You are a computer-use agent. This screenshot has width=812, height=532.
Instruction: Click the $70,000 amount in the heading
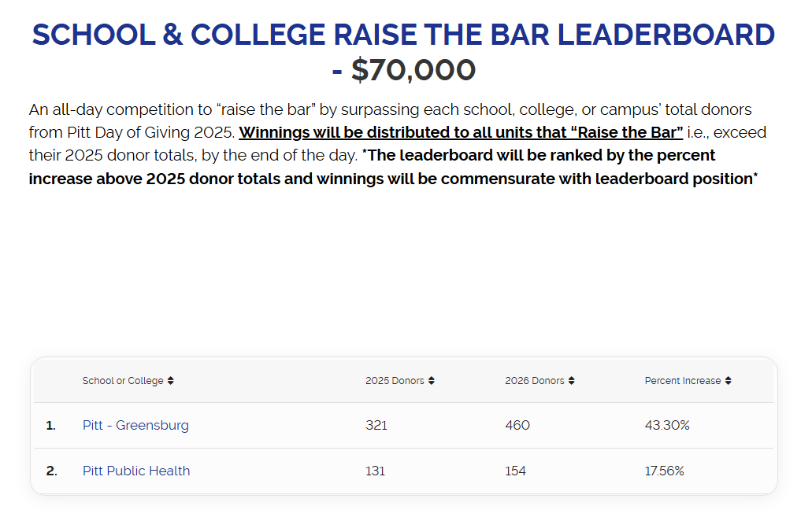tap(413, 70)
